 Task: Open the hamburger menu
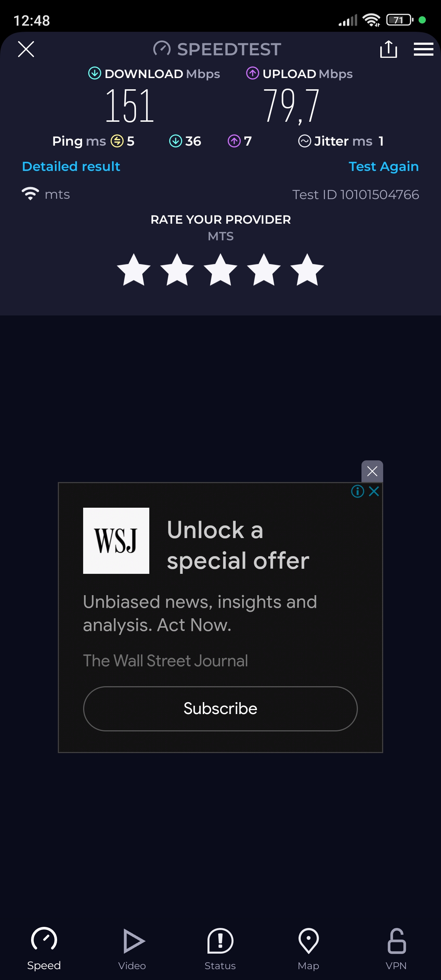click(x=423, y=49)
